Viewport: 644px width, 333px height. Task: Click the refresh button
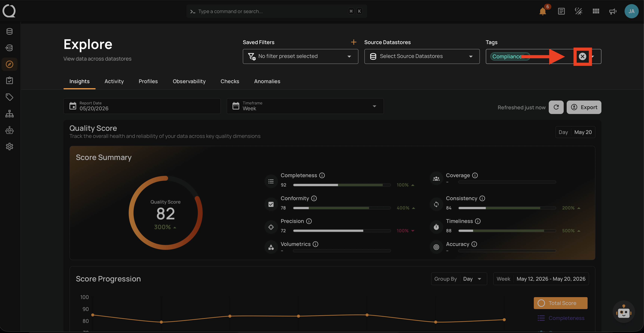coord(556,107)
